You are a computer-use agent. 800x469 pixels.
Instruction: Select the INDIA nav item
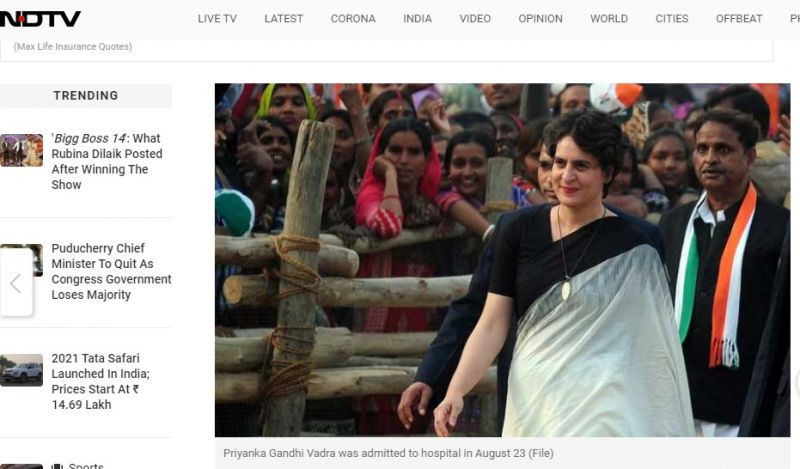(x=417, y=19)
